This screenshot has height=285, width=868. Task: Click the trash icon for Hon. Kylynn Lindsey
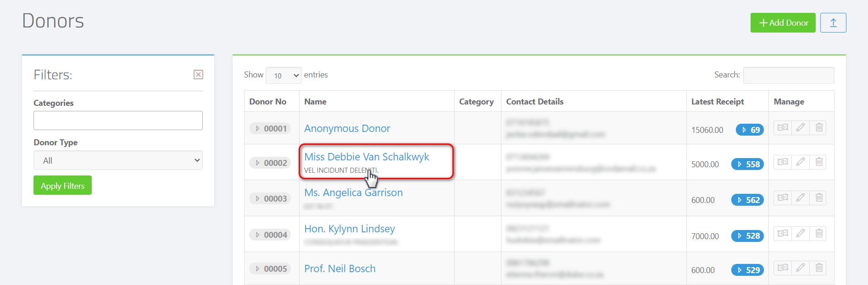(x=818, y=233)
